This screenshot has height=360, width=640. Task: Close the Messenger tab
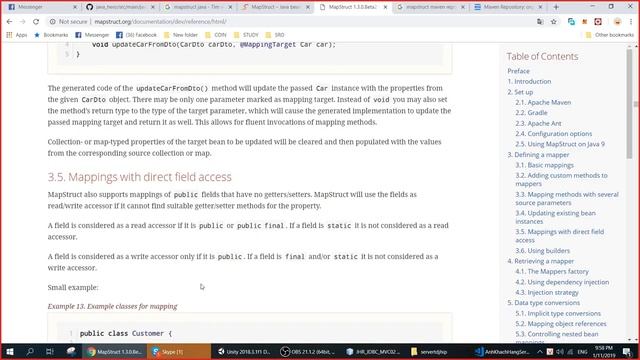[x=75, y=7]
